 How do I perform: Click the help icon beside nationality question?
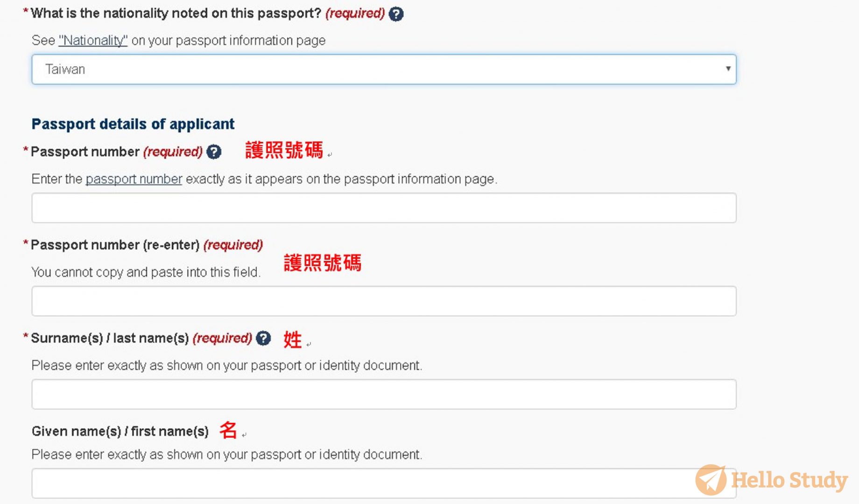[396, 14]
